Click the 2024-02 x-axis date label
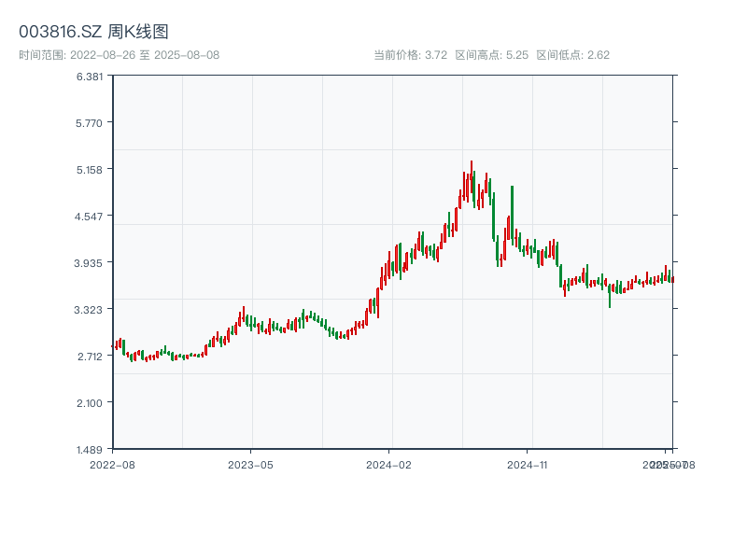 tap(388, 464)
